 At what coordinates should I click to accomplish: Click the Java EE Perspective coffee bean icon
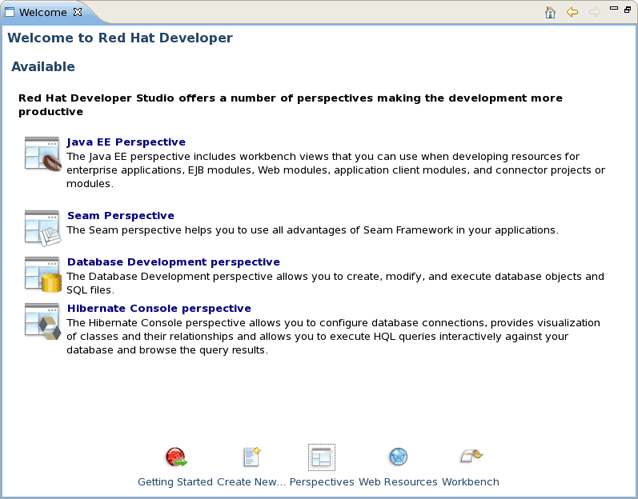(43, 154)
